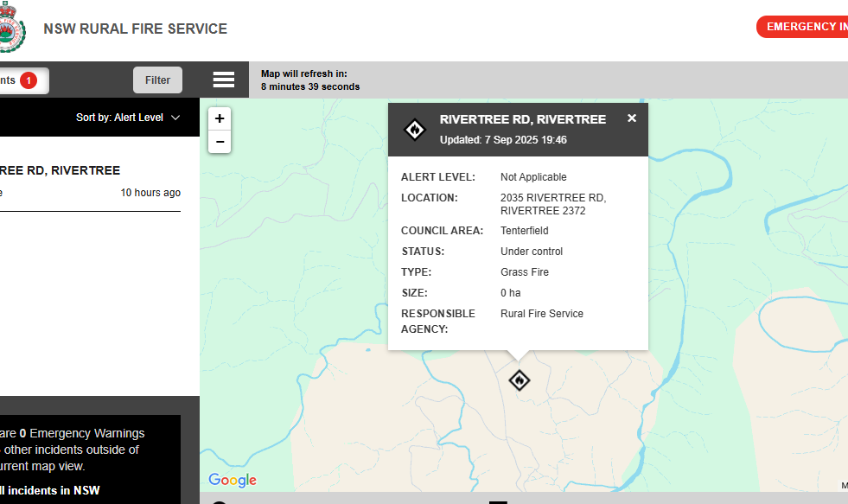Click the NSW Rural Fire Service title
848x504 pixels.
pyautogui.click(x=136, y=29)
